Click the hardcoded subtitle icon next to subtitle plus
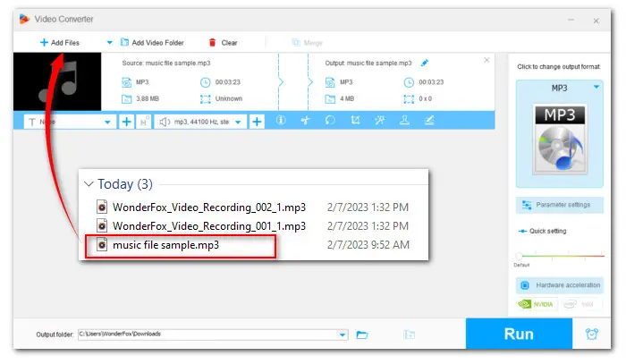The height and width of the screenshot is (364, 626). coord(143,122)
